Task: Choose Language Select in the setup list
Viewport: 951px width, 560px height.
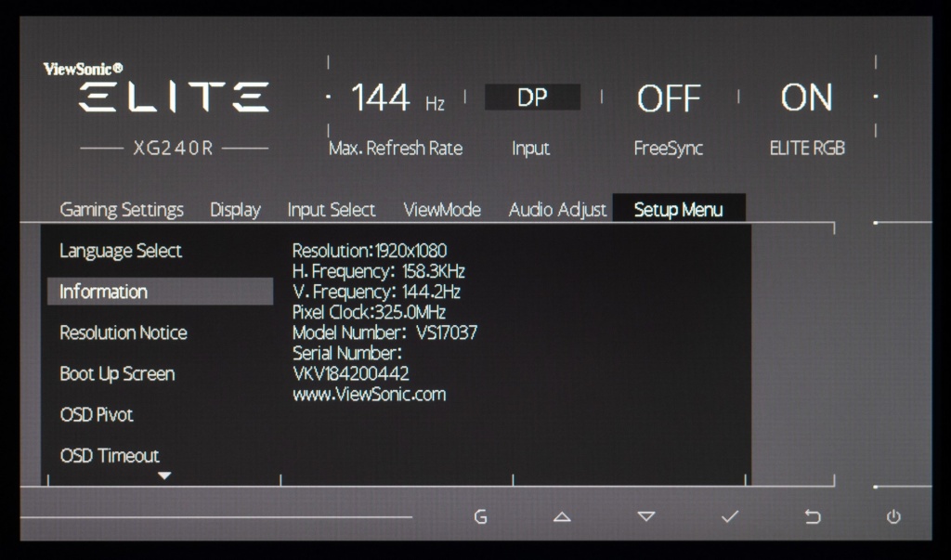Action: click(121, 251)
